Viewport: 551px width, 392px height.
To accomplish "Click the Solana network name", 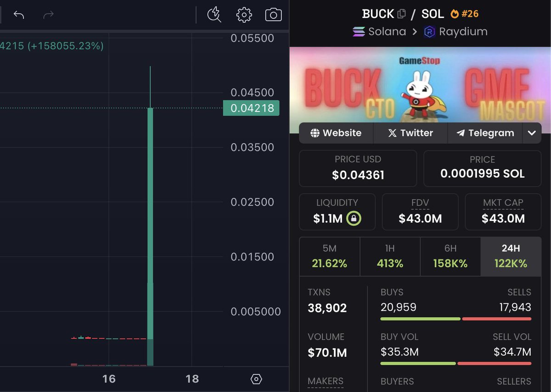I will (x=387, y=32).
